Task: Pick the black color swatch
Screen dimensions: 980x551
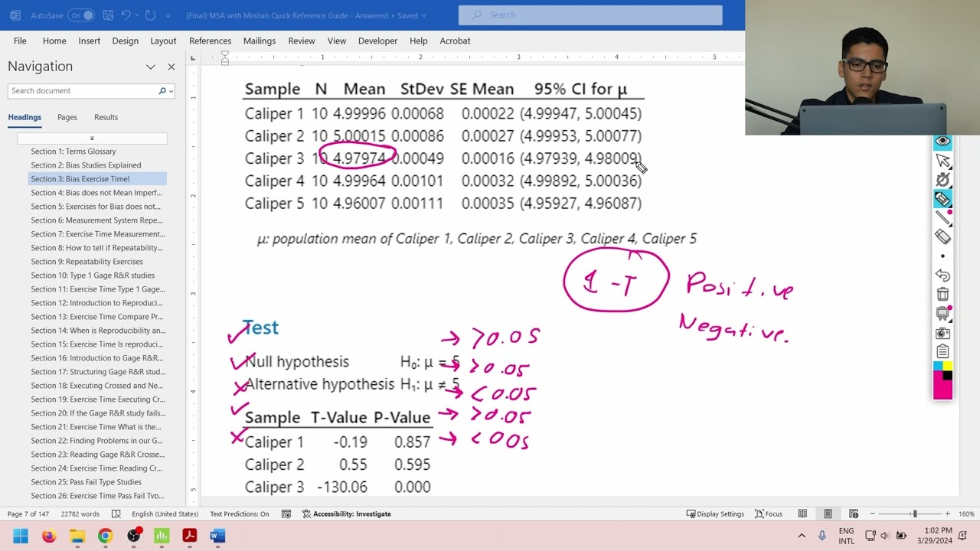Action: [x=947, y=376]
